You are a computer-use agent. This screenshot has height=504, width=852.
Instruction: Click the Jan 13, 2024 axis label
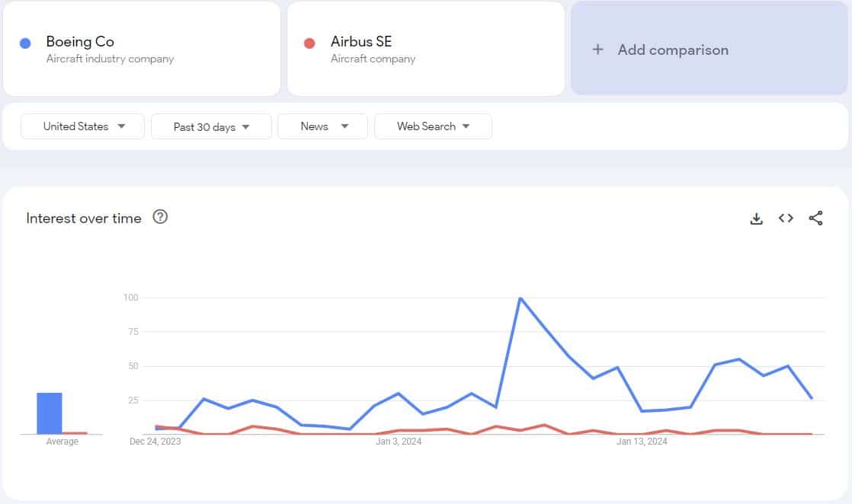[642, 442]
